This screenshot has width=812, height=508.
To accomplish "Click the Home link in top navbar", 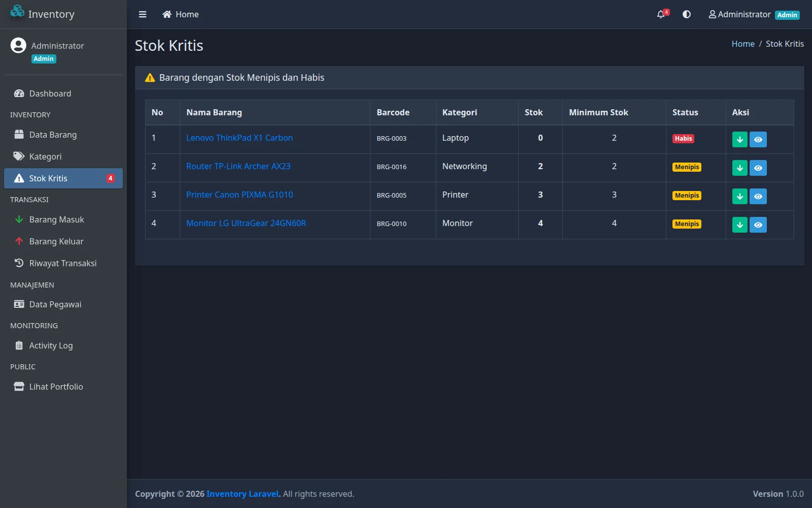I will click(180, 14).
